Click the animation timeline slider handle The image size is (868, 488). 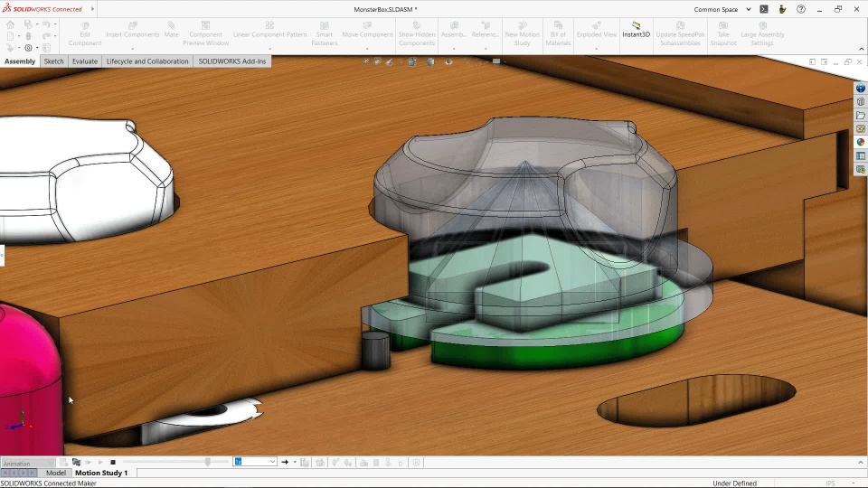(x=208, y=462)
